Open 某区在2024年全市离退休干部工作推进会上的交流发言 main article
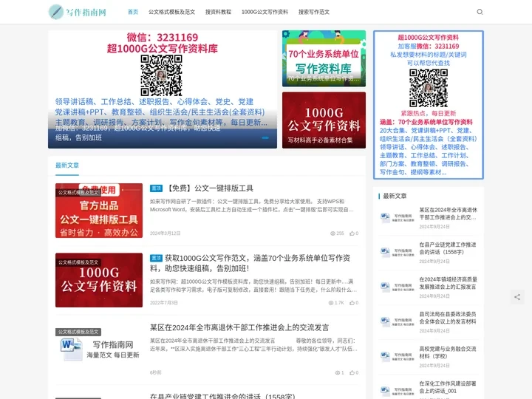This screenshot has height=399, width=532. tap(239, 327)
